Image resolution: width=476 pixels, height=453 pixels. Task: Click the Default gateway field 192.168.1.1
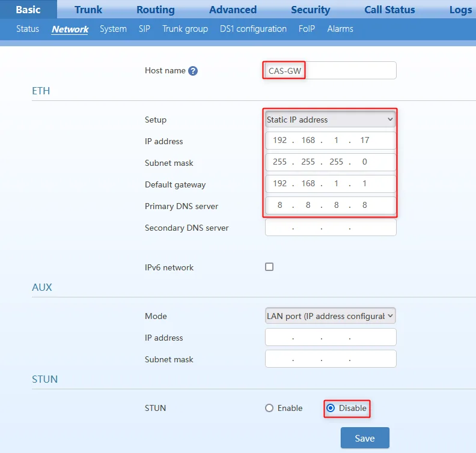coord(331,184)
